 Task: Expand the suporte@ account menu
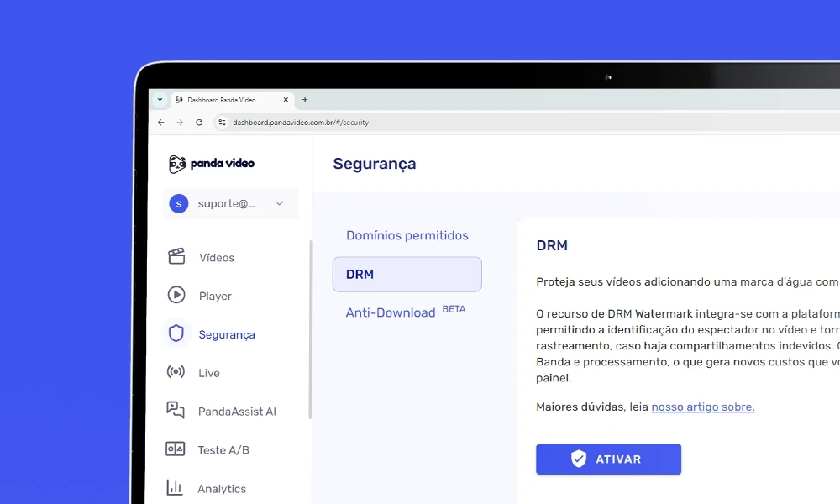(277, 203)
